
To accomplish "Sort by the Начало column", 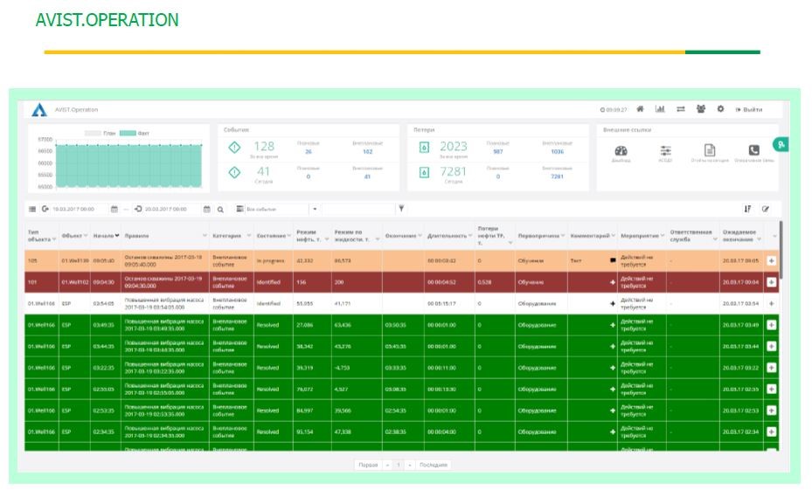I will [x=106, y=236].
